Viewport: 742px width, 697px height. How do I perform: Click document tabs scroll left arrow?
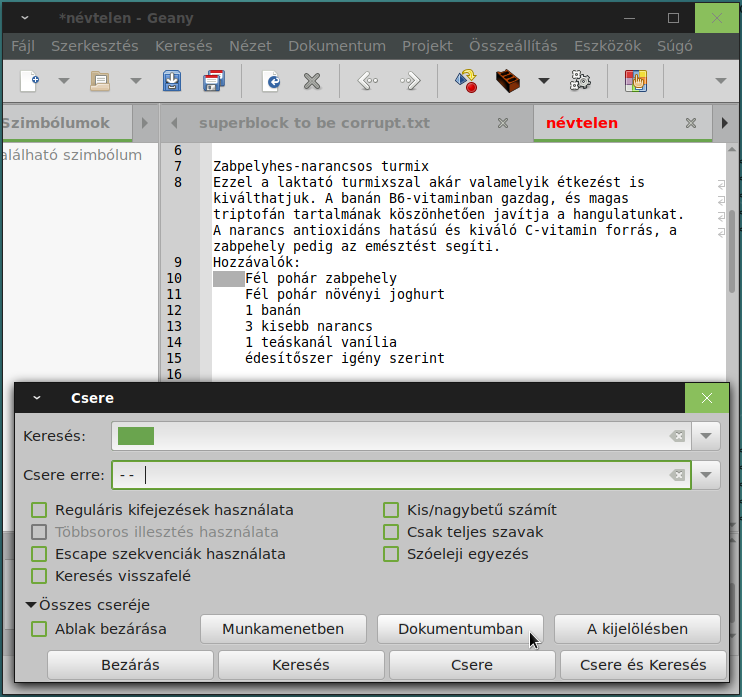(x=174, y=123)
